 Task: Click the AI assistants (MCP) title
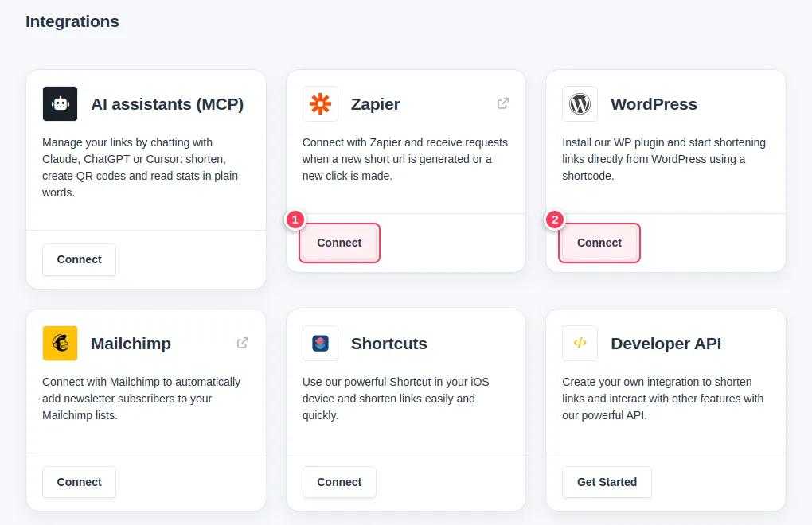tap(167, 104)
